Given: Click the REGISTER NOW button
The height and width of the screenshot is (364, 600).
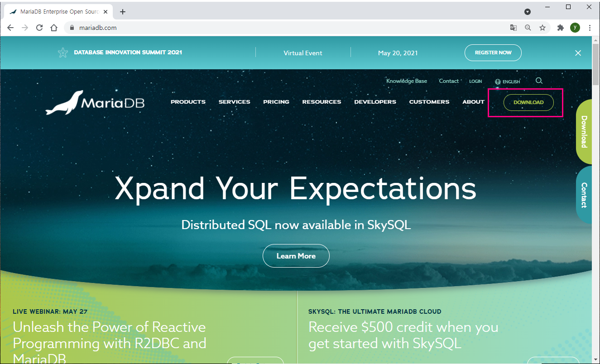Looking at the screenshot, I should tap(493, 53).
